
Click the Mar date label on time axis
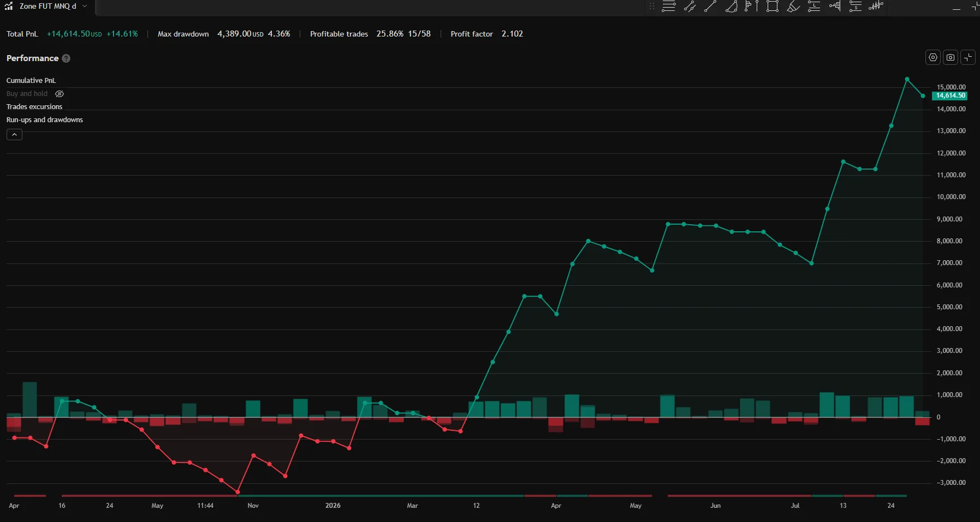(x=412, y=506)
